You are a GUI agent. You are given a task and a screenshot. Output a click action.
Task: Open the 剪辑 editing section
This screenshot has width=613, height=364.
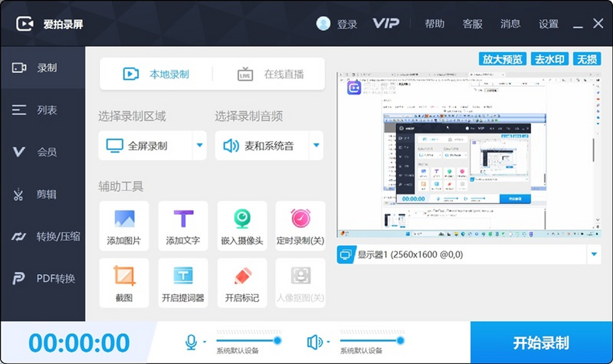[43, 195]
